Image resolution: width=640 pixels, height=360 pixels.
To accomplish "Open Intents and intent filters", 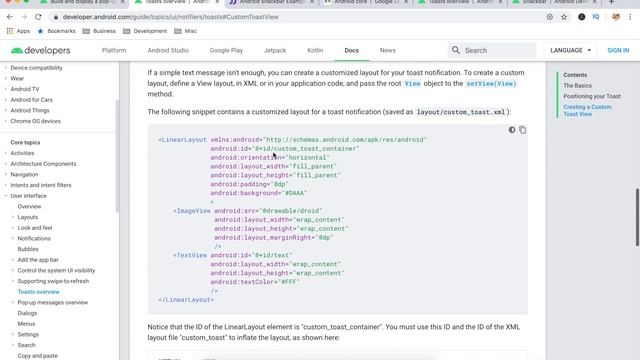I will tap(41, 185).
